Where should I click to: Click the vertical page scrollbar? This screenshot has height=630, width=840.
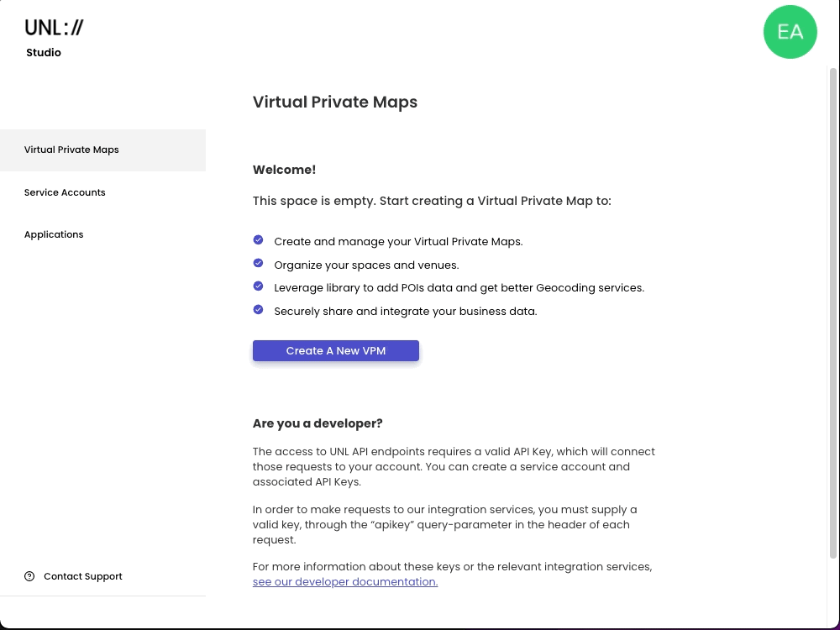coord(833,311)
